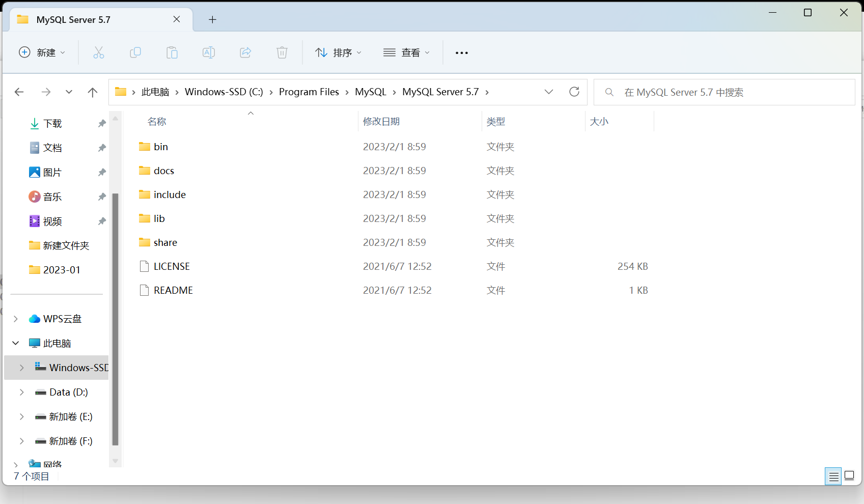Click the navigation pane scrollbar thumb
Image resolution: width=864 pixels, height=504 pixels.
click(115, 319)
